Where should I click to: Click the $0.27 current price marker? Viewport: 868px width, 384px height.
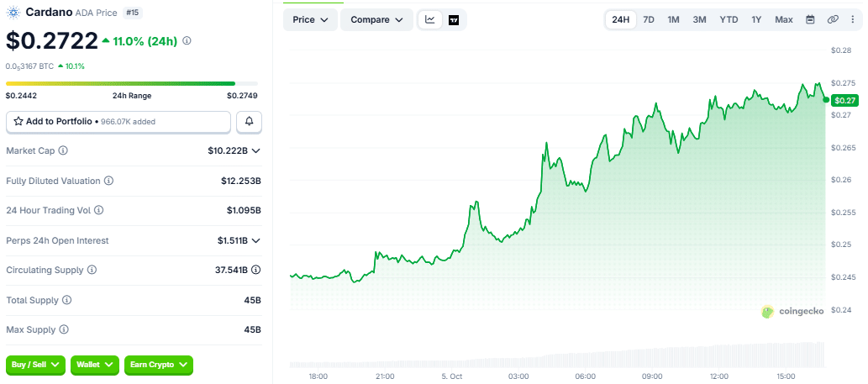tap(844, 100)
